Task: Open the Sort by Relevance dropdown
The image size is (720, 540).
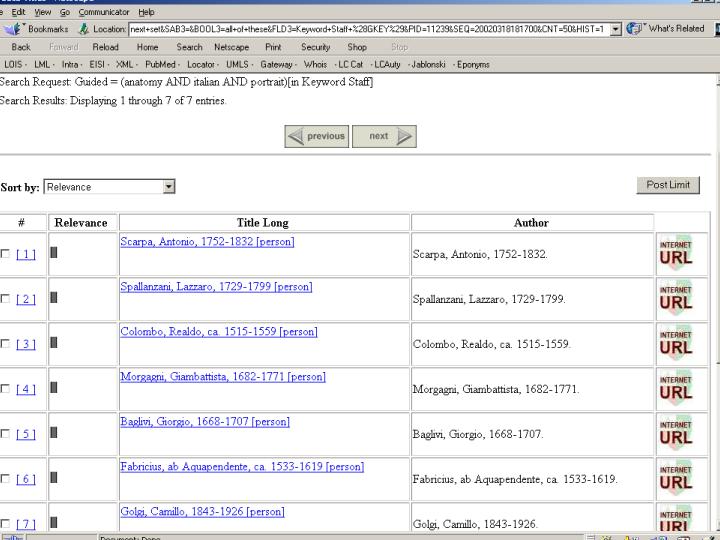Action: point(169,186)
